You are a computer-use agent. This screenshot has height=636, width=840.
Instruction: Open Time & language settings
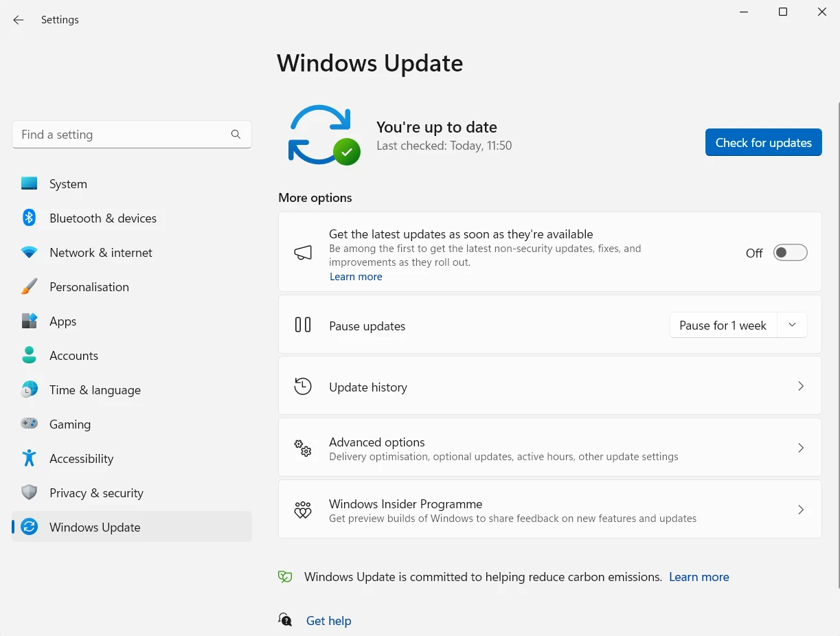(95, 389)
